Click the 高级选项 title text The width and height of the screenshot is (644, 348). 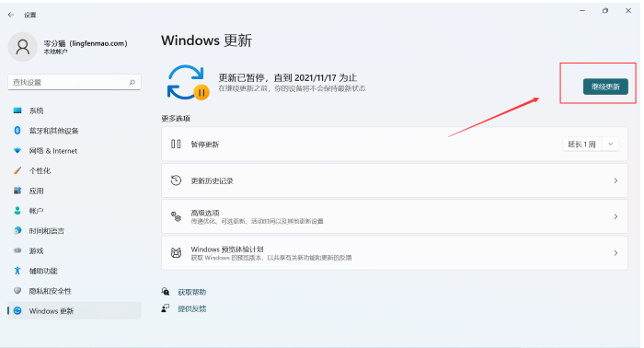[205, 213]
